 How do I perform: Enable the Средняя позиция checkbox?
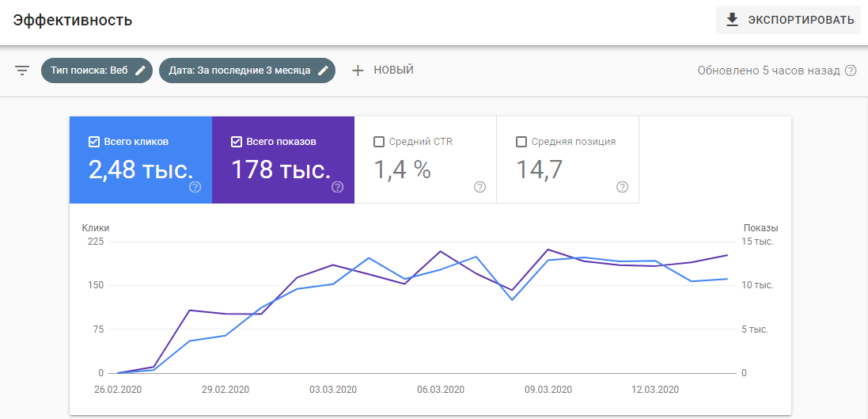[521, 142]
